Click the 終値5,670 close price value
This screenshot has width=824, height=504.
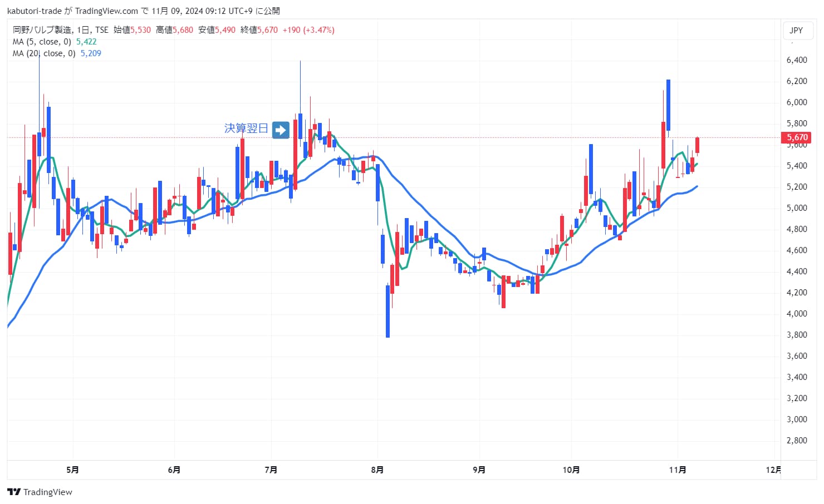pyautogui.click(x=259, y=30)
